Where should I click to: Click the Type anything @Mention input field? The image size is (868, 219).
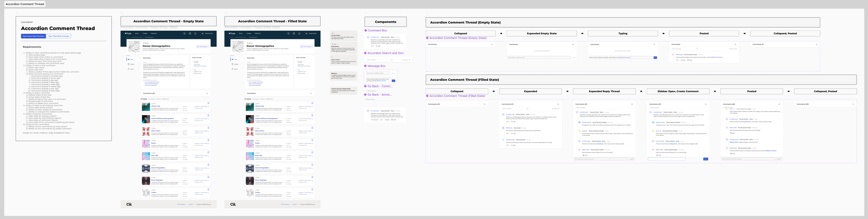point(378,73)
